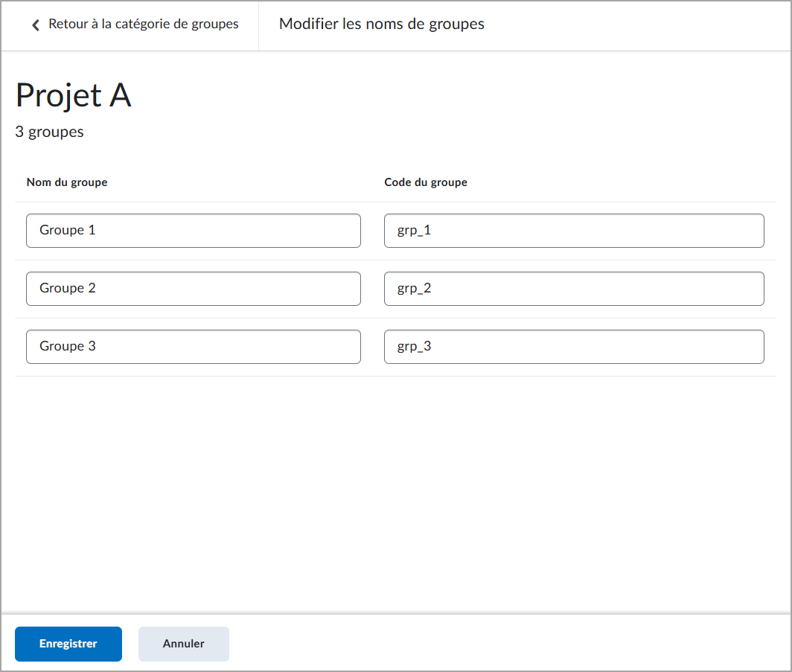Viewport: 792px width, 672px height.
Task: Click the '3 groupes' text
Action: (x=49, y=132)
